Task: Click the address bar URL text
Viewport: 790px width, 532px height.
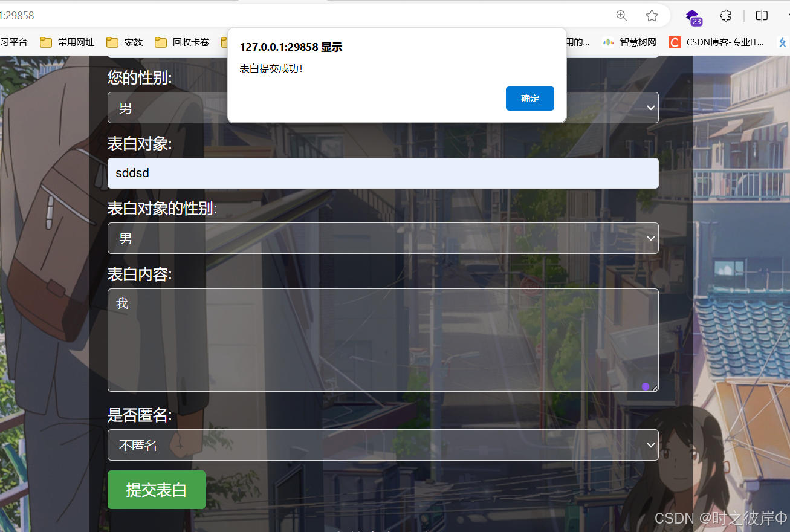Action: 17,16
